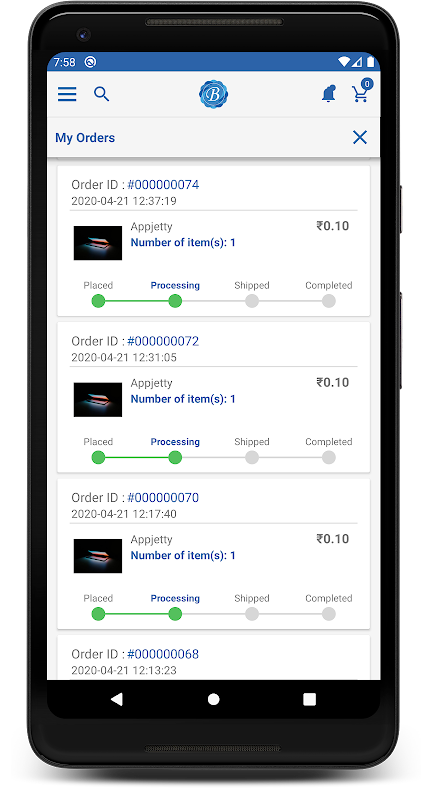Tap the My Orders header title
This screenshot has width=430, height=800.
point(85,138)
